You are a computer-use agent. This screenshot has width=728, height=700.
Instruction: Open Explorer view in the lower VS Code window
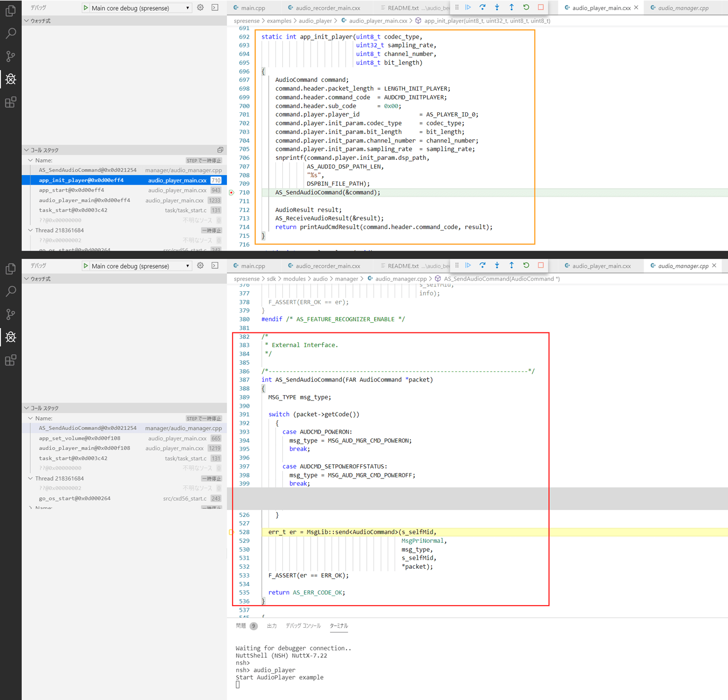click(x=11, y=269)
